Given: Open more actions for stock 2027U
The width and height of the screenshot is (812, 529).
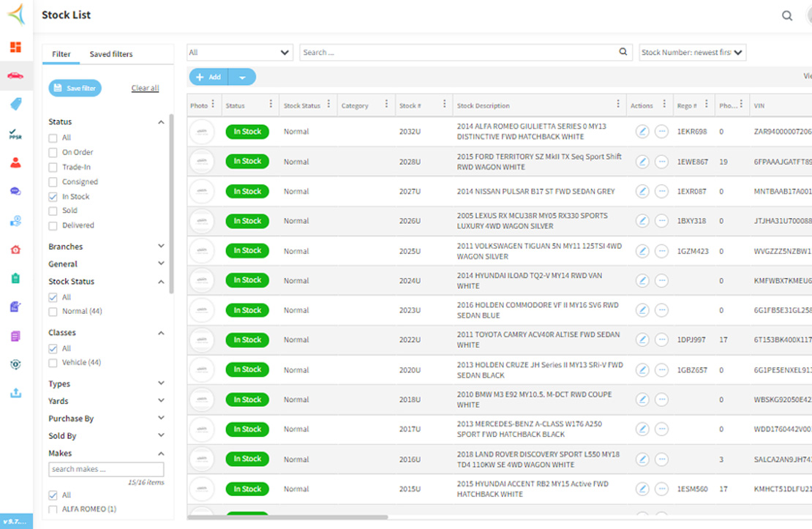Looking at the screenshot, I should (661, 191).
